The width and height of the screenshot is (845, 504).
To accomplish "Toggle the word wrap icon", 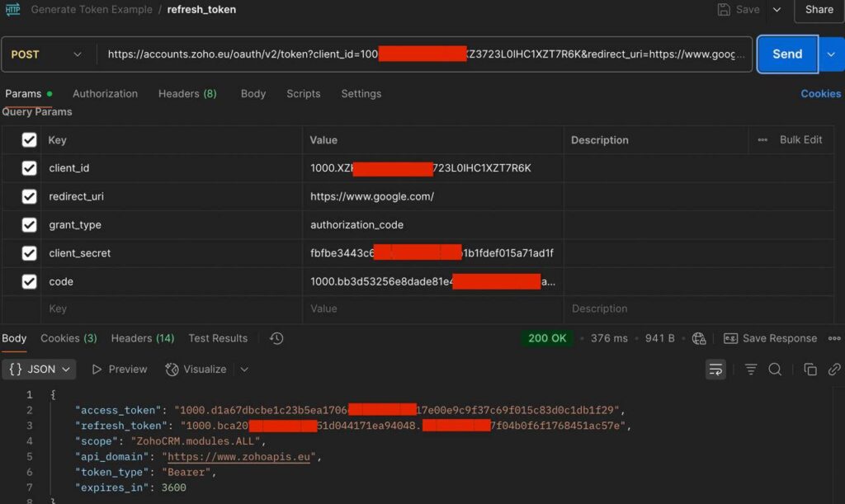I will coord(715,370).
